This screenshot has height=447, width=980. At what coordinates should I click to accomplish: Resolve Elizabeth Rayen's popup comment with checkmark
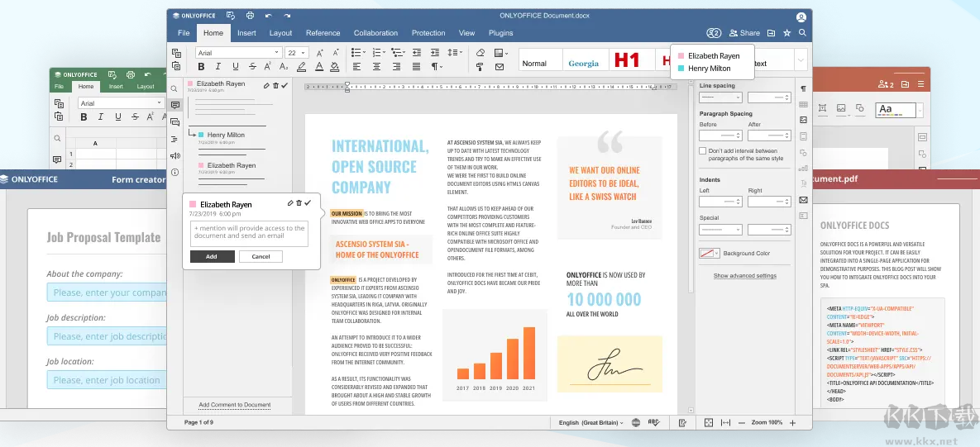[x=308, y=203]
